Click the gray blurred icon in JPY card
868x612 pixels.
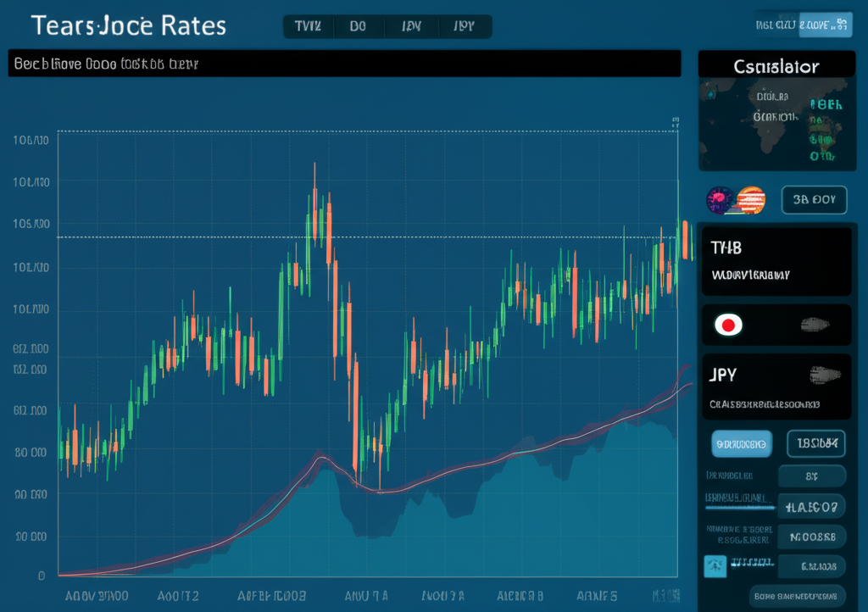pyautogui.click(x=826, y=374)
